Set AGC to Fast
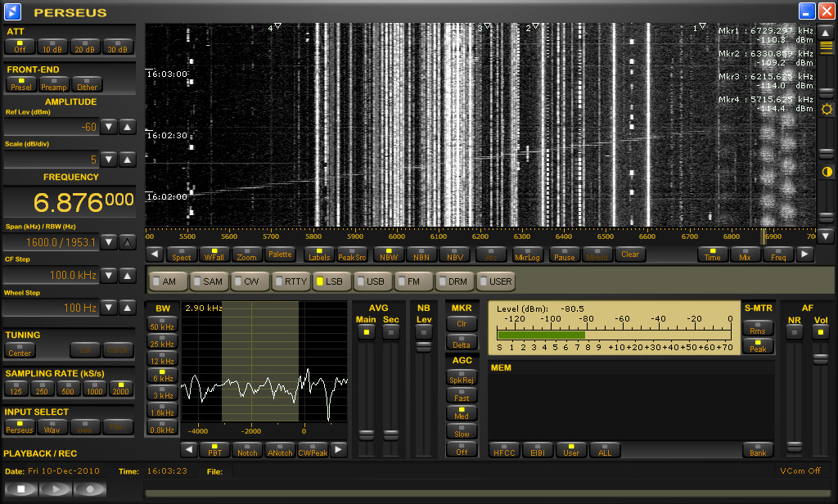838x504 pixels. (x=462, y=395)
